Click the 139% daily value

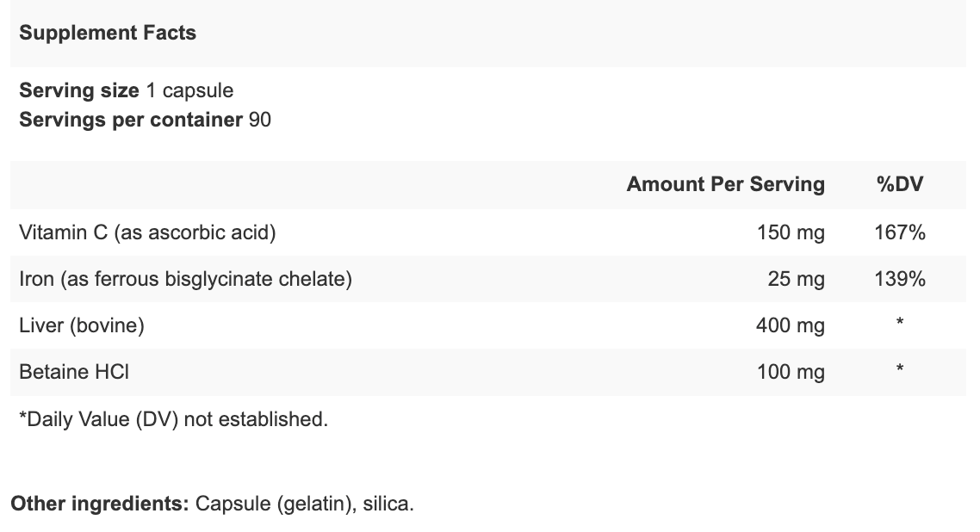899,279
